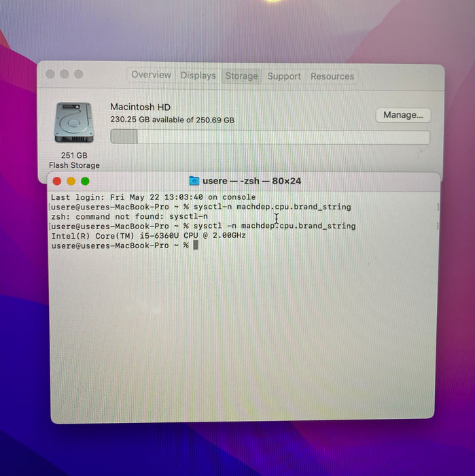Close the Terminal window with red button
475x476 pixels.
pos(57,182)
